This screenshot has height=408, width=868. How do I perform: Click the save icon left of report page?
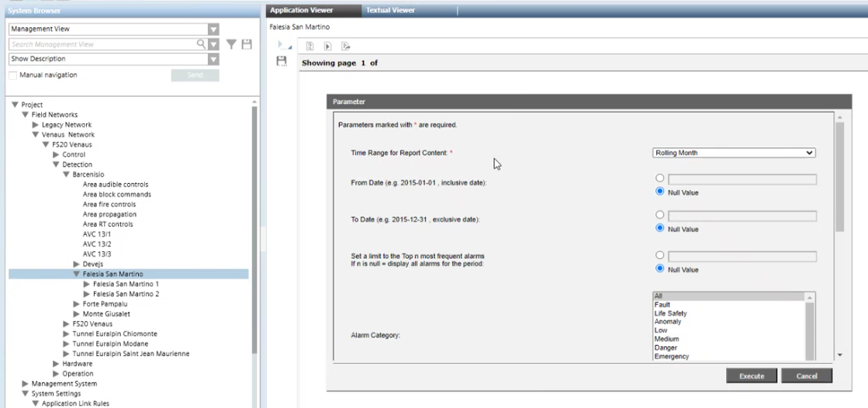pos(282,61)
